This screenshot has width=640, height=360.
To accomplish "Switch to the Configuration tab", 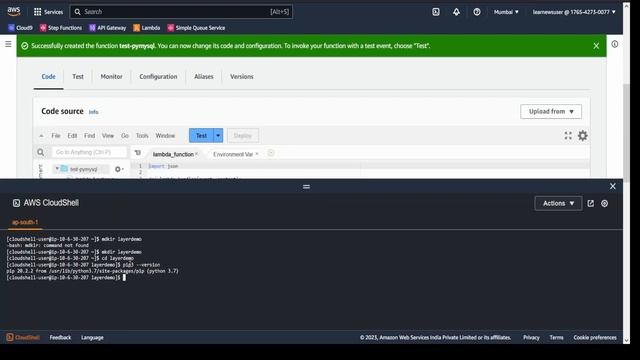I will pyautogui.click(x=158, y=76).
